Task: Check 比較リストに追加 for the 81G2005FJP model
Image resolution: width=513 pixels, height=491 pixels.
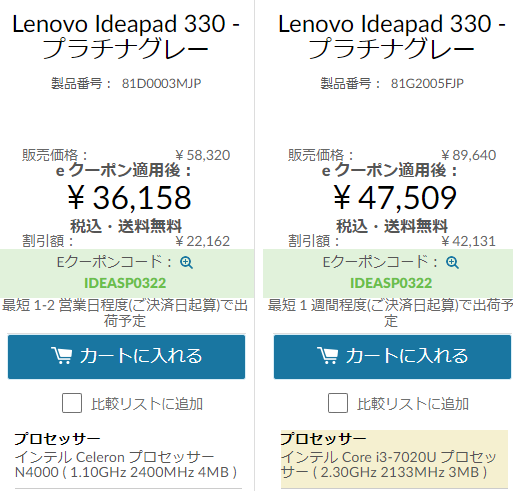Action: coord(338,403)
